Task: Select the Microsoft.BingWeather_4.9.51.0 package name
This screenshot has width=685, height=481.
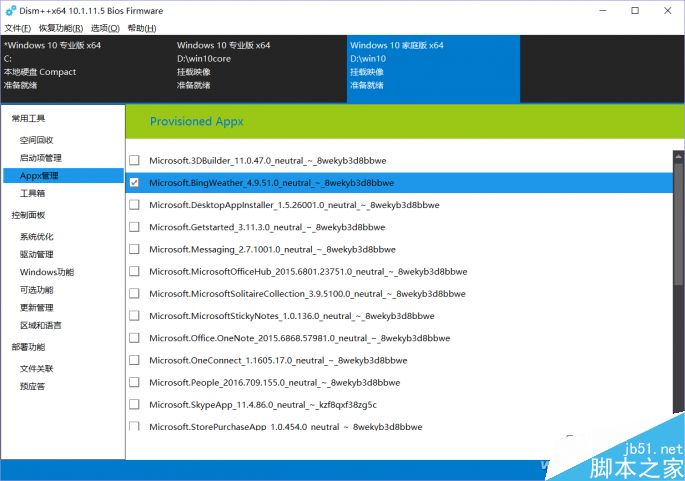Action: 271,183
